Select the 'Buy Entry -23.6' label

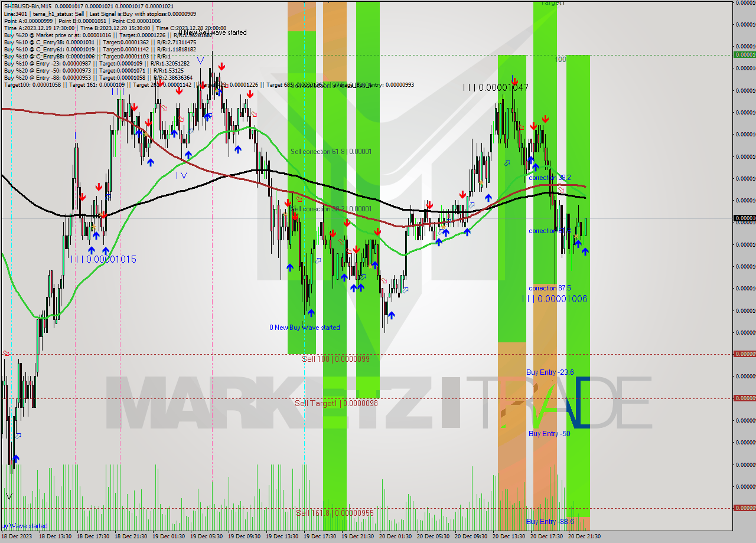coord(550,372)
